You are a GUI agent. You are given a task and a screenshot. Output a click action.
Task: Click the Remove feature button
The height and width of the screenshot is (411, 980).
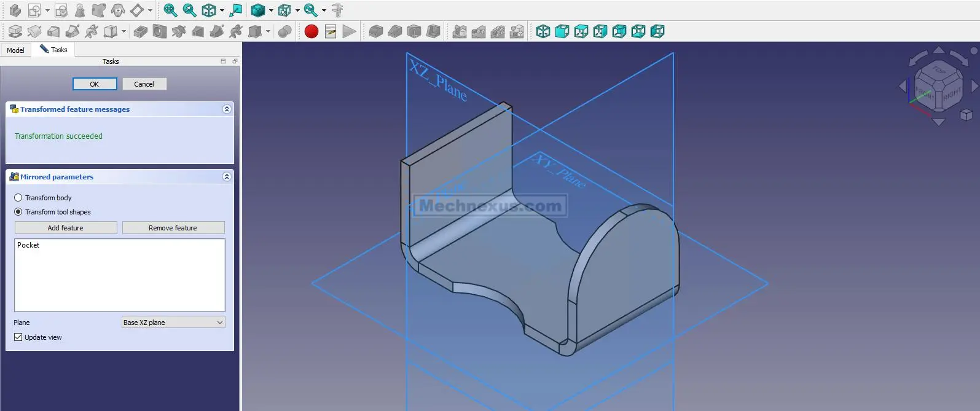tap(173, 228)
